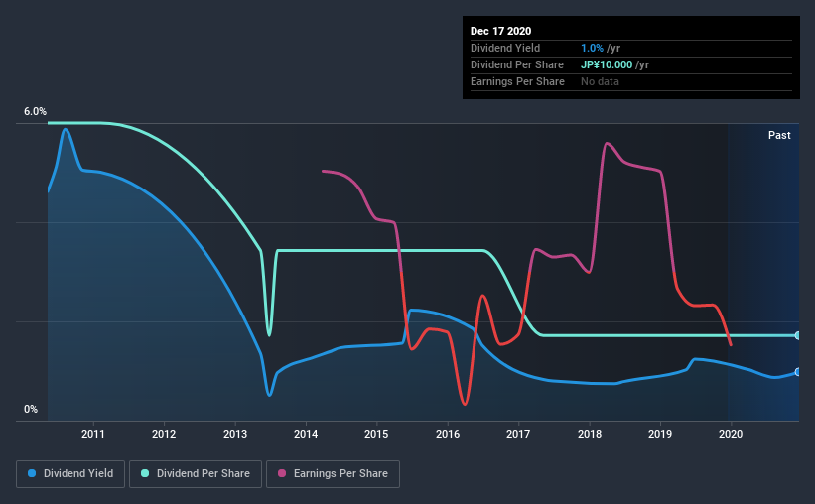This screenshot has width=815, height=504.
Task: Click the JP¥10.000 dividend per share value
Action: [x=607, y=64]
